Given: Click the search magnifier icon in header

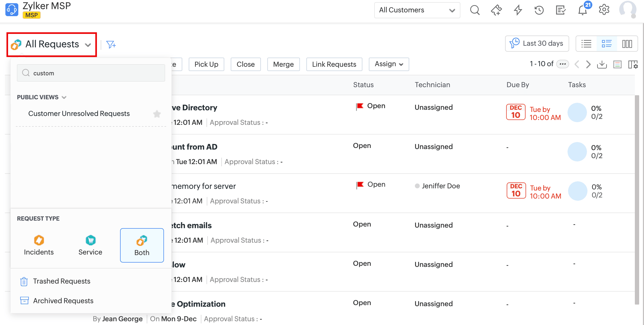Looking at the screenshot, I should pyautogui.click(x=475, y=10).
